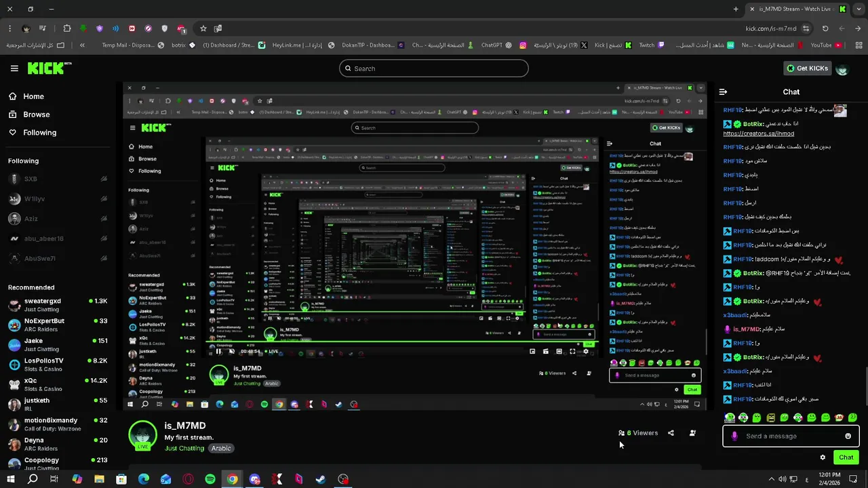
Task: Enter fullscreen mode in the video player
Action: [572, 351]
